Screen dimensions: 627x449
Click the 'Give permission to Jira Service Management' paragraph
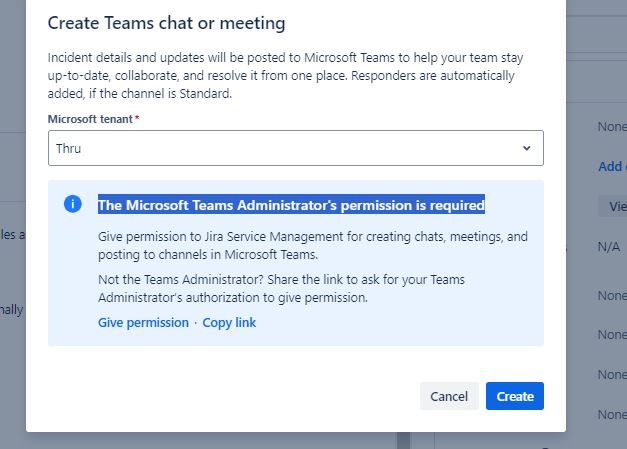313,245
